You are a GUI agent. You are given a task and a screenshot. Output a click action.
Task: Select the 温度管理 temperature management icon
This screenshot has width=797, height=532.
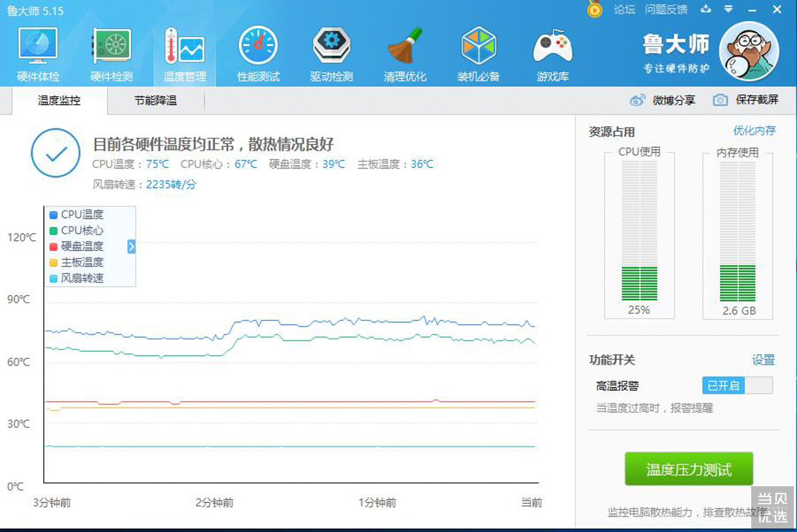(x=184, y=52)
